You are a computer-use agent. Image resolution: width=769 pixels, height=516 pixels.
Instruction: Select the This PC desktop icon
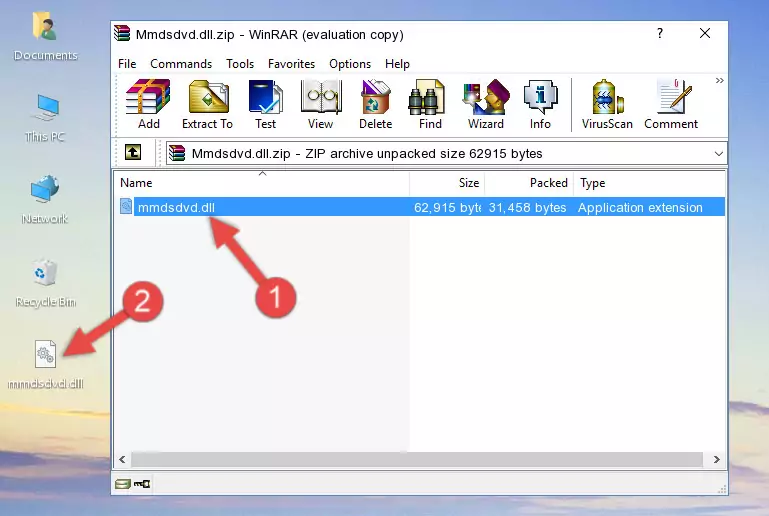[45, 118]
